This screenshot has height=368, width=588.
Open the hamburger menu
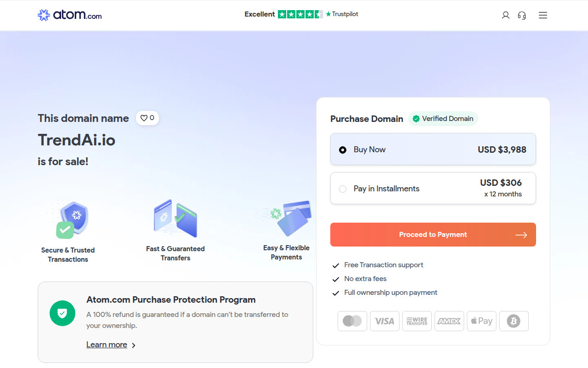pos(543,15)
